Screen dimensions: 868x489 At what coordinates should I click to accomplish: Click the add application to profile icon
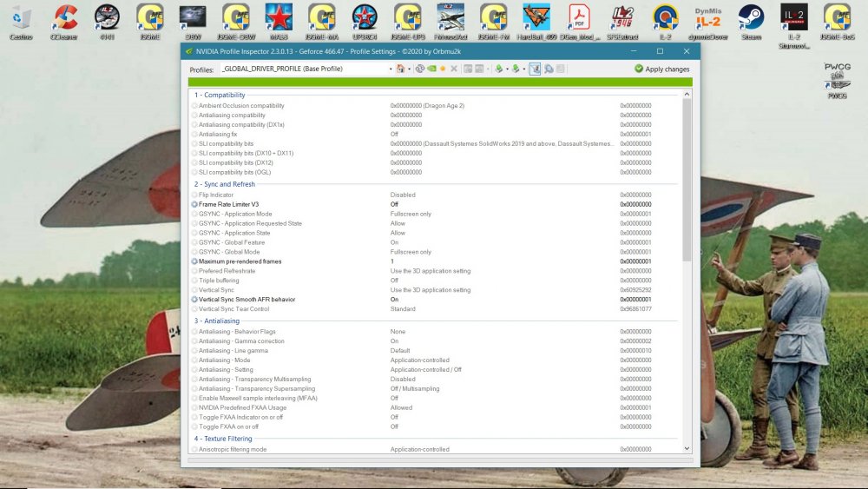pyautogui.click(x=468, y=69)
